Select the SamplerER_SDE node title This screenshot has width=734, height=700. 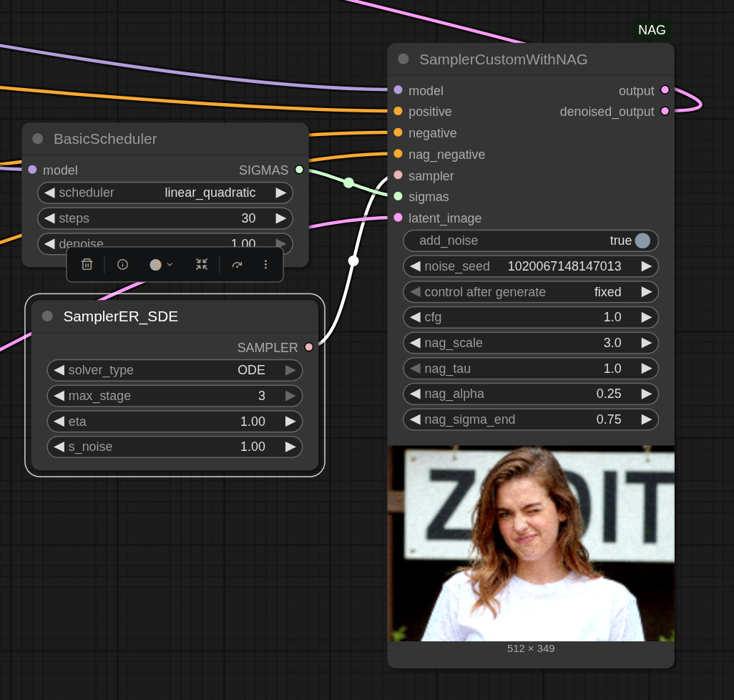tap(121, 316)
